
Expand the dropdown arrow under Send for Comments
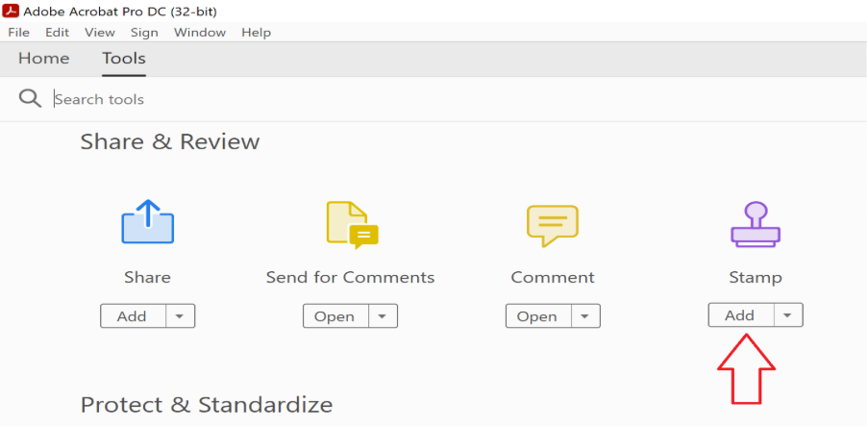383,316
